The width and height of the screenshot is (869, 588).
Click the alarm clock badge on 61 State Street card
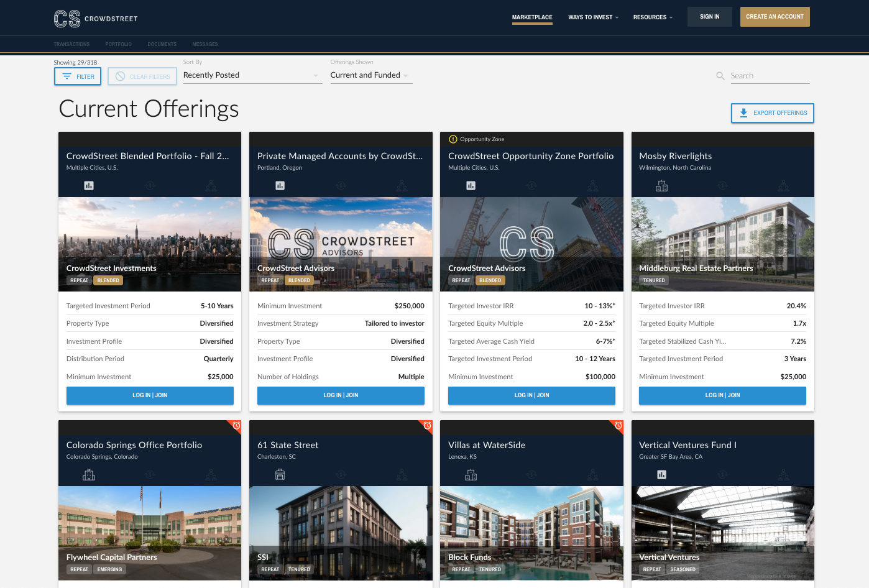pos(427,426)
